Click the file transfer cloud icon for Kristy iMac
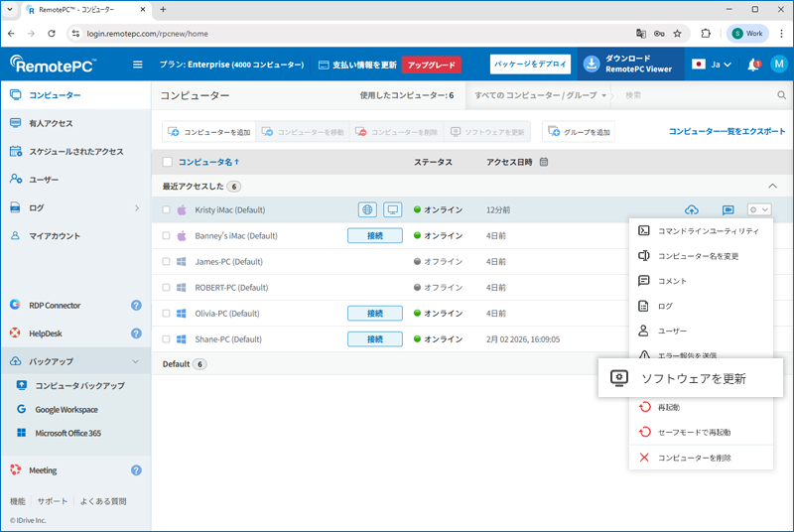This screenshot has width=794, height=532. pyautogui.click(x=692, y=210)
